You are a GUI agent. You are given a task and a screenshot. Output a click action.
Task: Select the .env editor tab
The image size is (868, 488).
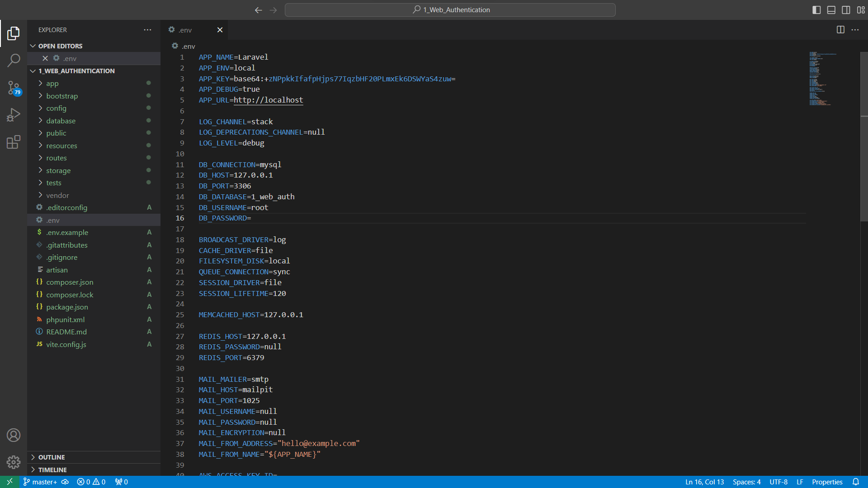(185, 30)
